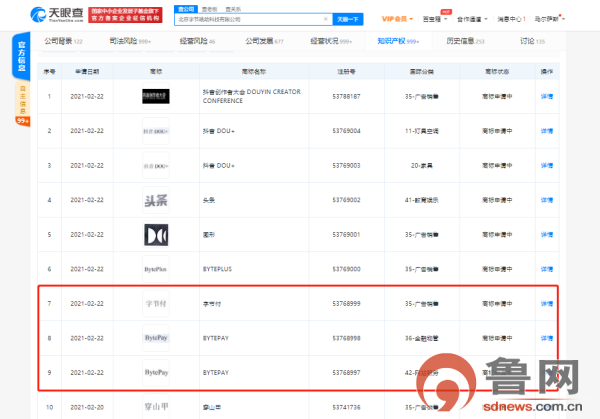Click the DOU+ trademark image in row 2
This screenshot has width=600, height=419.
pos(156,131)
